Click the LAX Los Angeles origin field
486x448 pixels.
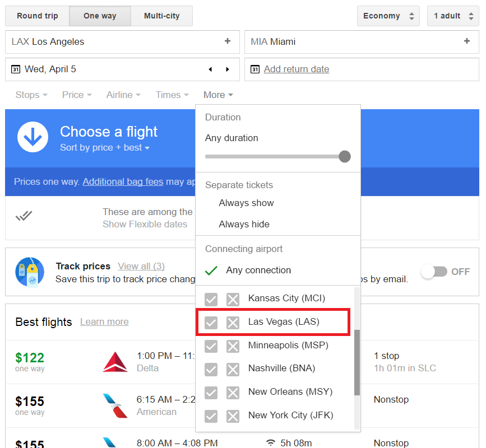click(x=122, y=42)
